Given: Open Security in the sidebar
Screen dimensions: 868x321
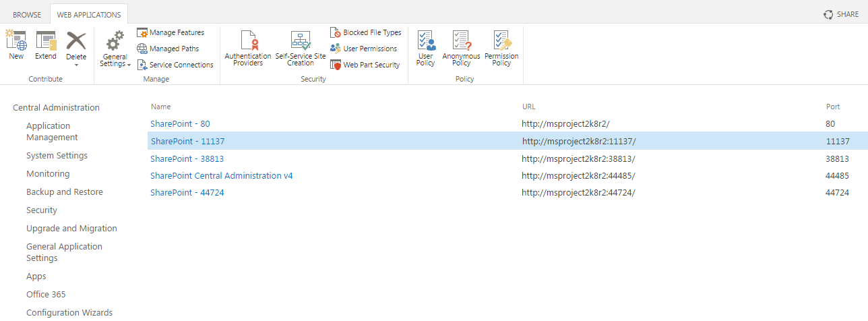Looking at the screenshot, I should [42, 210].
